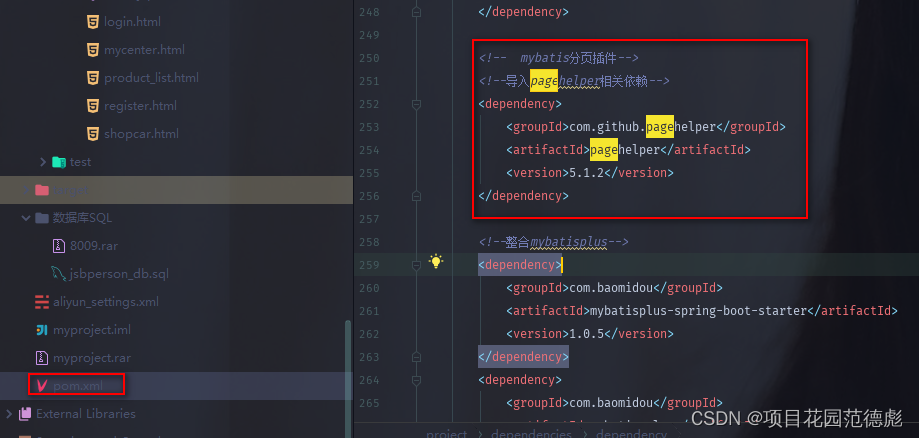
Task: Click the HTML icon beside mycenter.html
Action: (92, 50)
